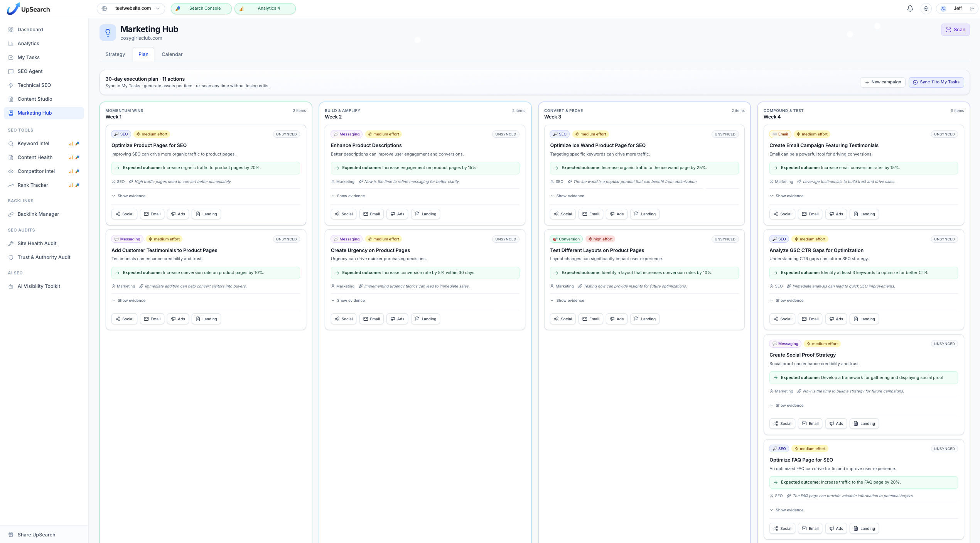Expand Show evidence on Optimize Product Pages card

129,196
